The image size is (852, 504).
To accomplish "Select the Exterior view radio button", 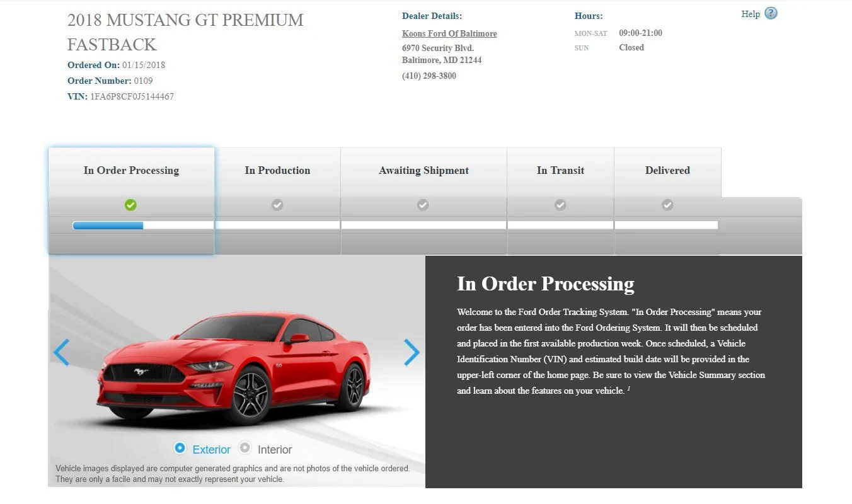I will (x=180, y=448).
